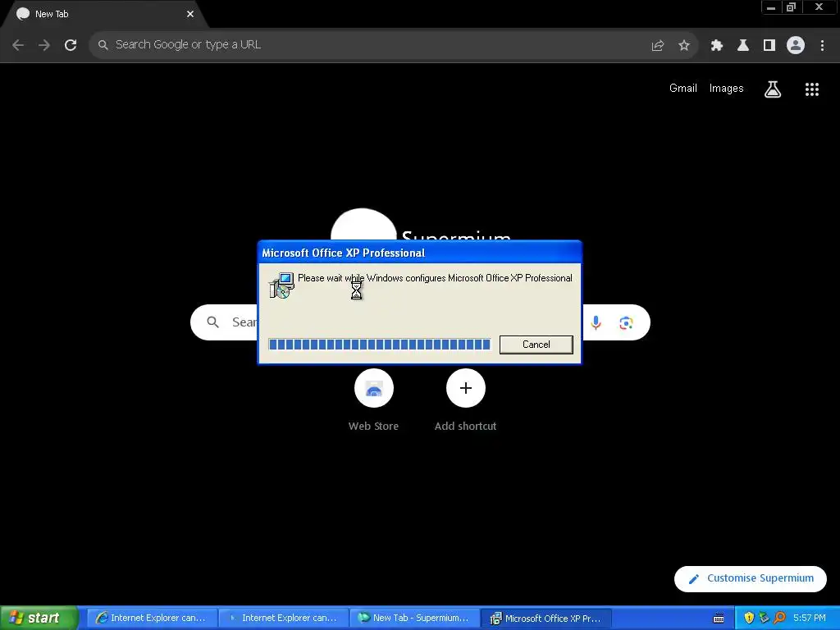Image resolution: width=840 pixels, height=630 pixels.
Task: Click the network connection tray icon
Action: point(764,618)
